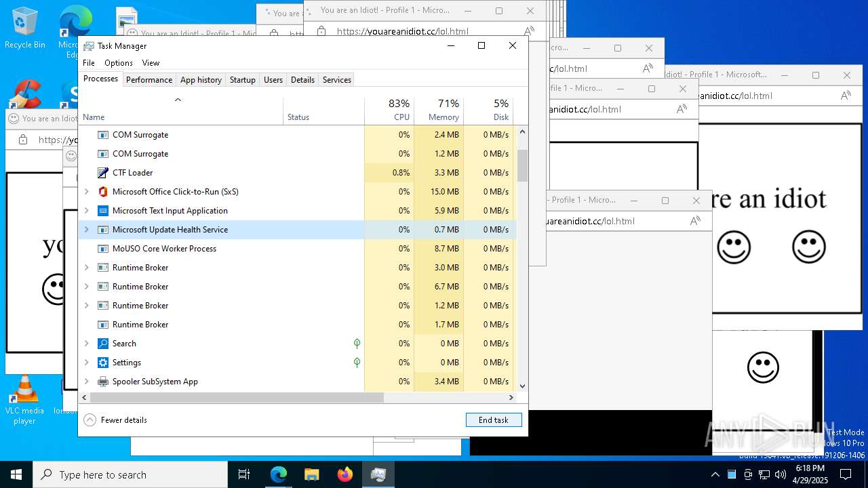This screenshot has width=868, height=488.
Task: Switch to the Services tab
Action: 337,80
